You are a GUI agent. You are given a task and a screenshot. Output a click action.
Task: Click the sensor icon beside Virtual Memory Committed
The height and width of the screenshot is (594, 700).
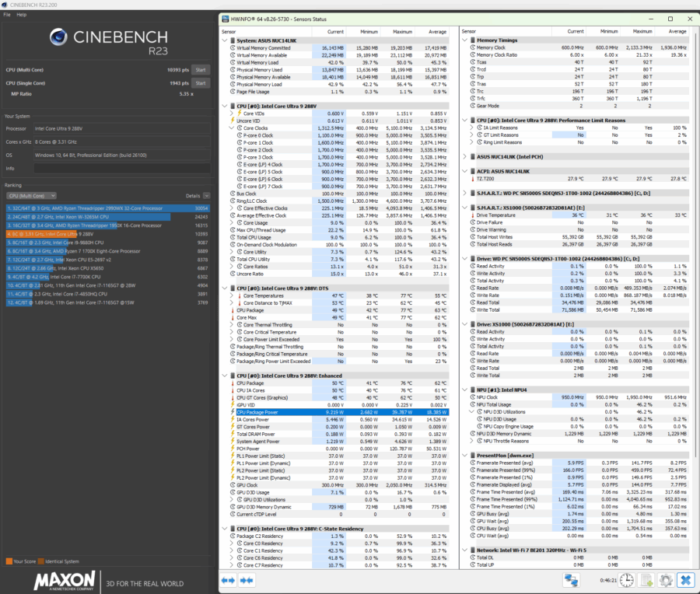click(x=233, y=47)
